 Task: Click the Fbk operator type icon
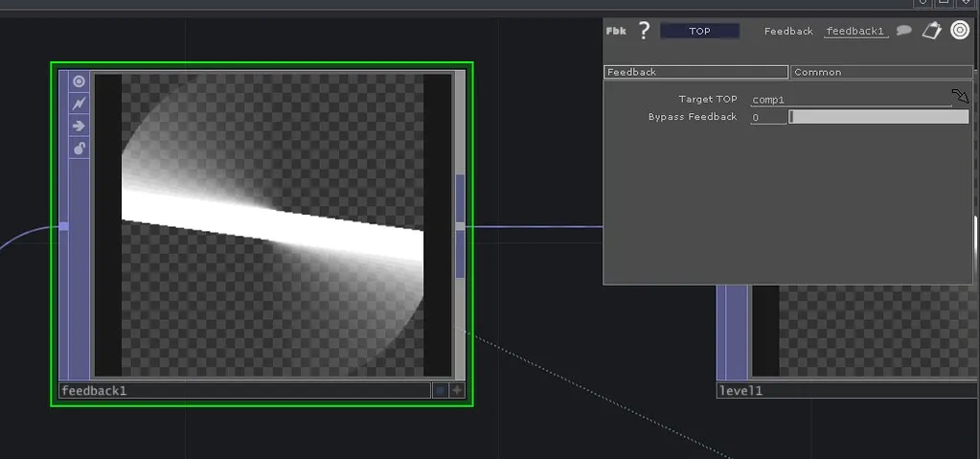616,31
